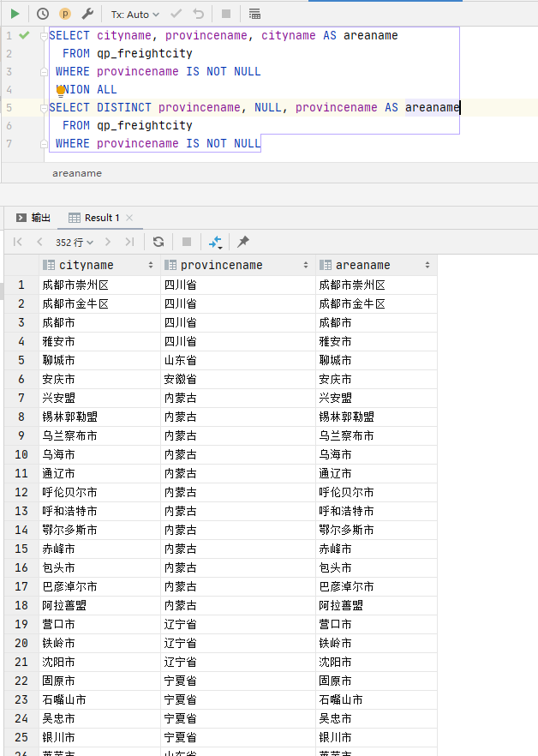Select row number 25 header
Image resolution: width=538 pixels, height=756 pixels.
click(21, 737)
